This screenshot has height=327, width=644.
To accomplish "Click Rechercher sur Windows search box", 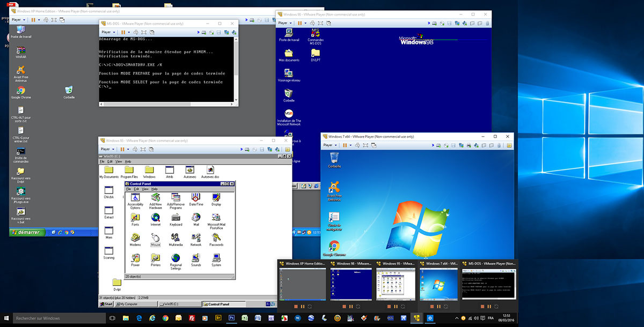I will pyautogui.click(x=59, y=318).
